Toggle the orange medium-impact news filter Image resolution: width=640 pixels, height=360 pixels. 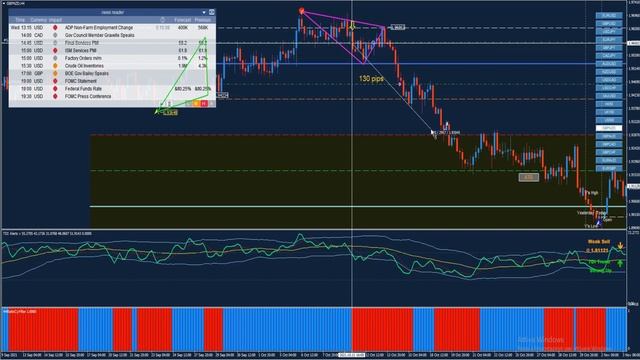[196, 104]
